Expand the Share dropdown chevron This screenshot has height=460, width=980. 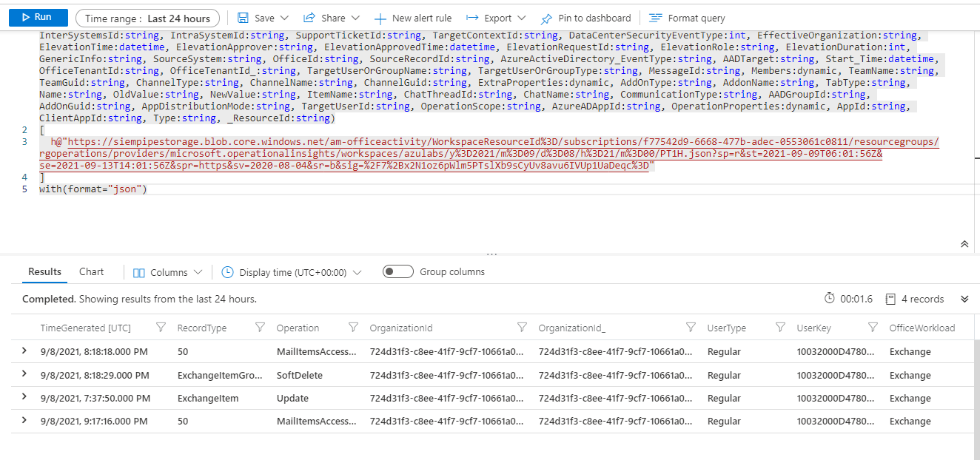[x=355, y=18]
